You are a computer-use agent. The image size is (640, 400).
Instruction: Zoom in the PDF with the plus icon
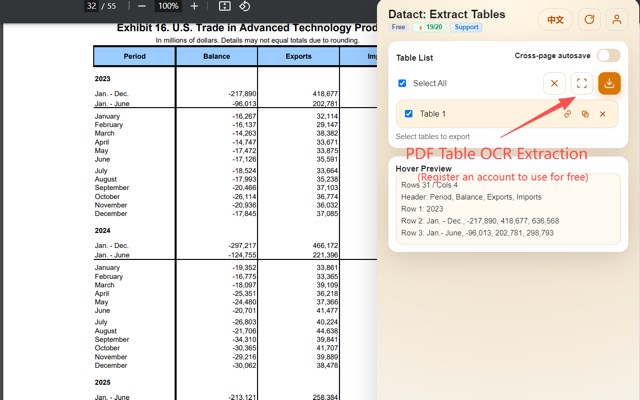coord(194,6)
